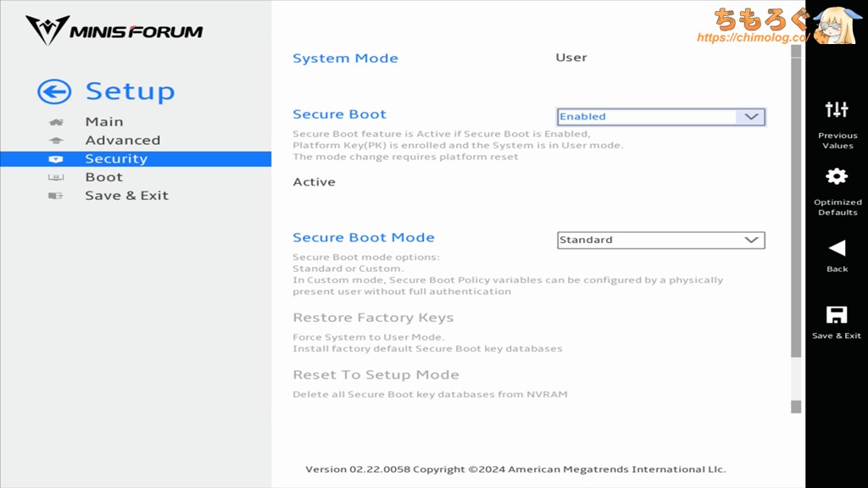Click the Advanced menu graduation cap icon
The image size is (868, 488).
point(56,141)
